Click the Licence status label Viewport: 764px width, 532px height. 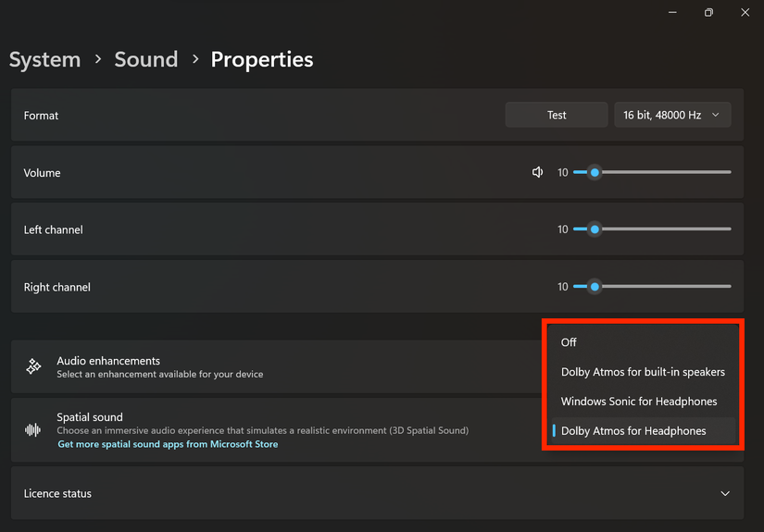click(x=57, y=493)
